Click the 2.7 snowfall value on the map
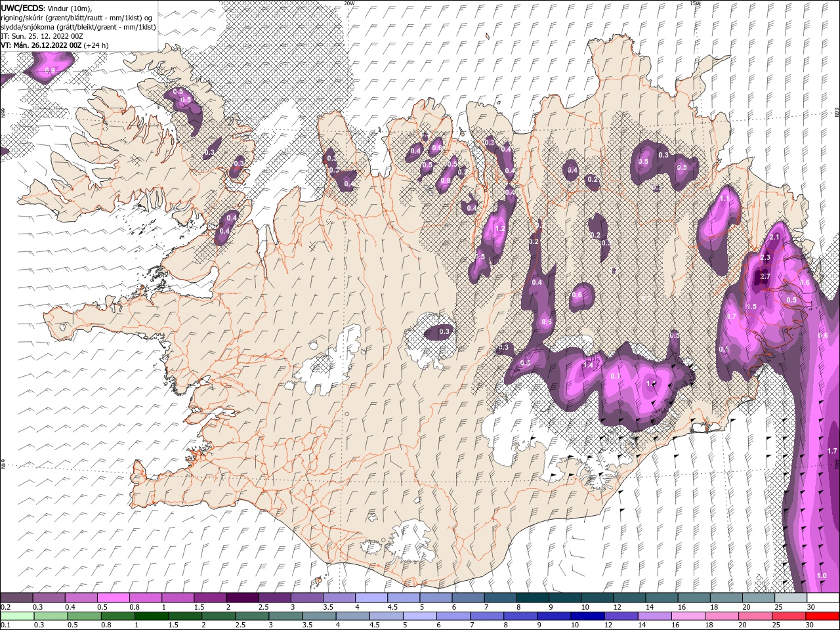The width and height of the screenshot is (840, 630). (765, 277)
